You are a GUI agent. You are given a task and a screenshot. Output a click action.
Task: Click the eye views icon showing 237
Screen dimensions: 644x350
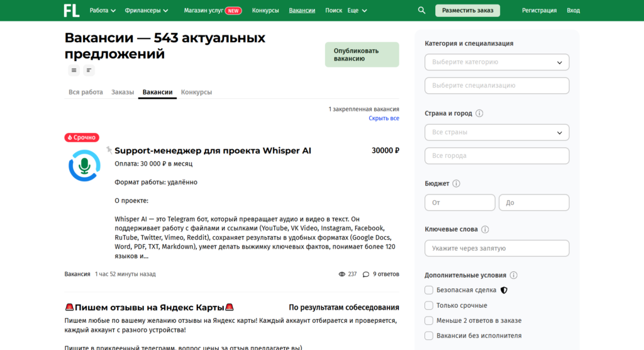[341, 274]
